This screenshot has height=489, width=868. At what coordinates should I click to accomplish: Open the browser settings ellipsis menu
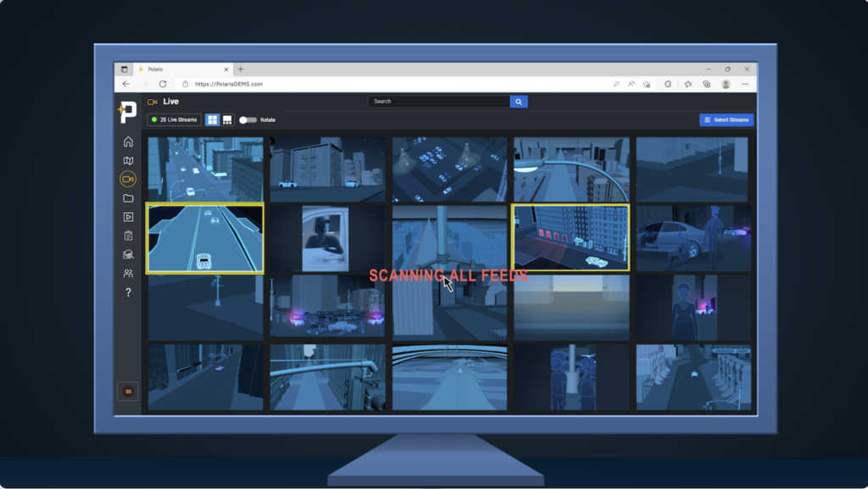745,84
